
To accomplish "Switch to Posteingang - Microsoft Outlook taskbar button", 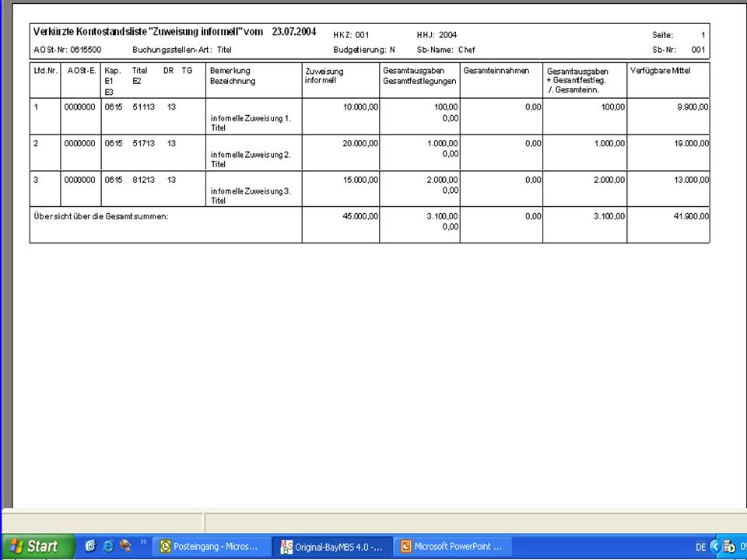I will pyautogui.click(x=212, y=546).
